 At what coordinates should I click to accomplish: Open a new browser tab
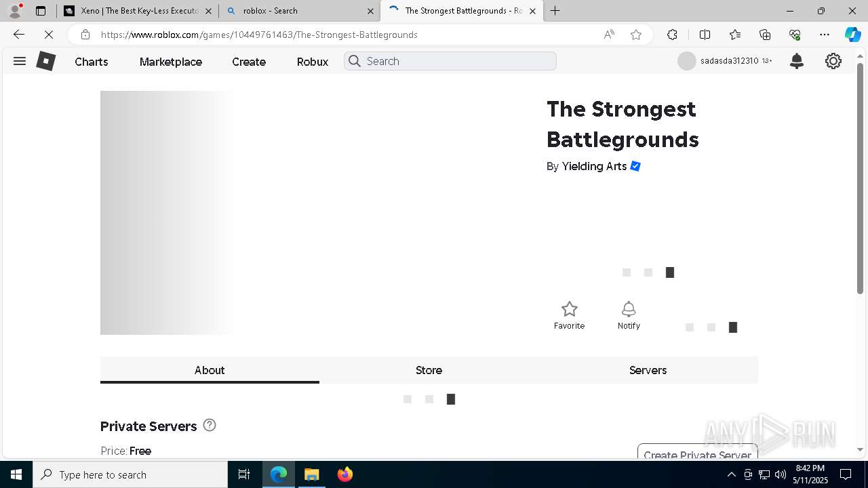click(x=555, y=10)
